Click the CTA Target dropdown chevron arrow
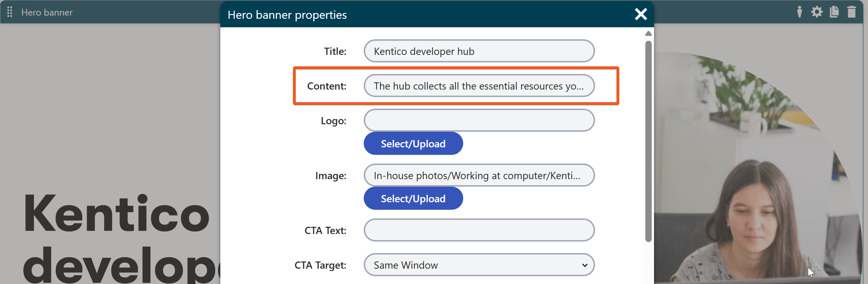This screenshot has height=284, width=868. [x=585, y=265]
